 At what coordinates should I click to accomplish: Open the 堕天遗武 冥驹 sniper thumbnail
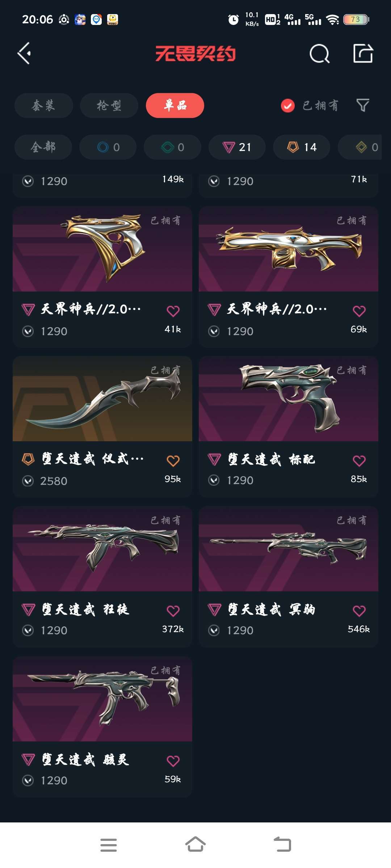click(289, 549)
